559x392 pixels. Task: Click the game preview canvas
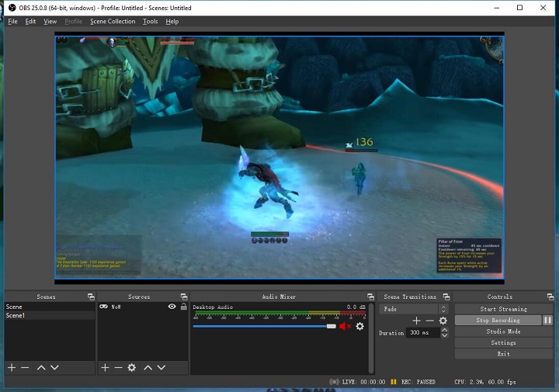point(279,157)
